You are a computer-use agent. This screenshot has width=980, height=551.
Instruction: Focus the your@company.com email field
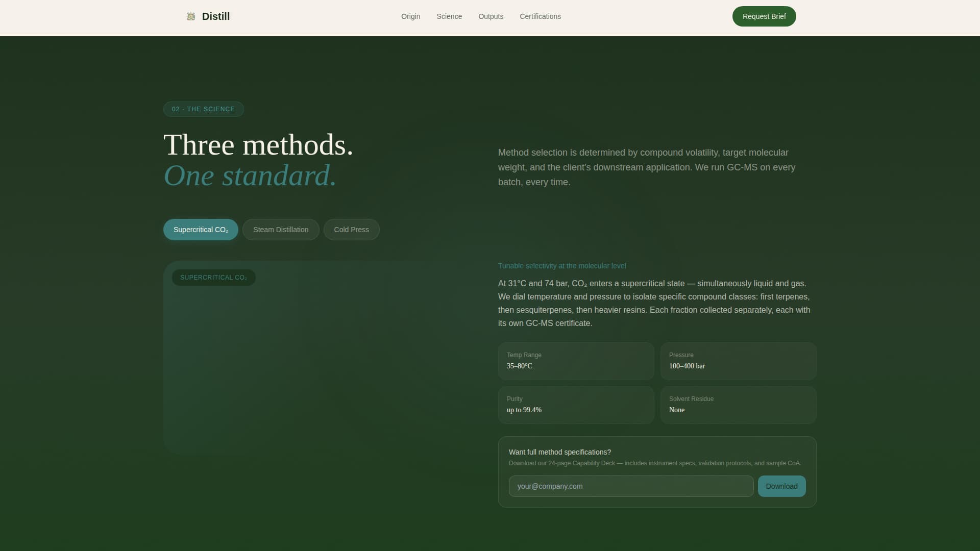click(631, 486)
